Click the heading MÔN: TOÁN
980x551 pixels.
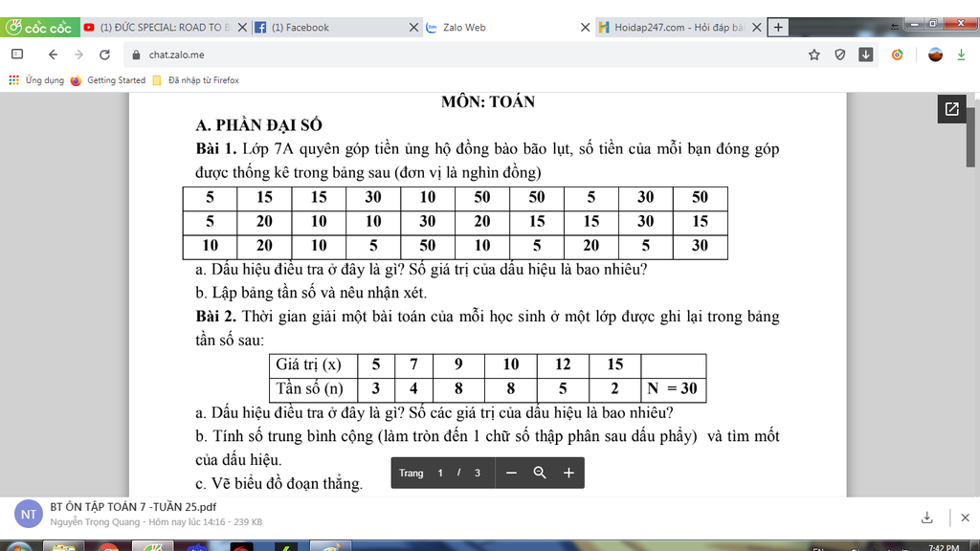488,101
